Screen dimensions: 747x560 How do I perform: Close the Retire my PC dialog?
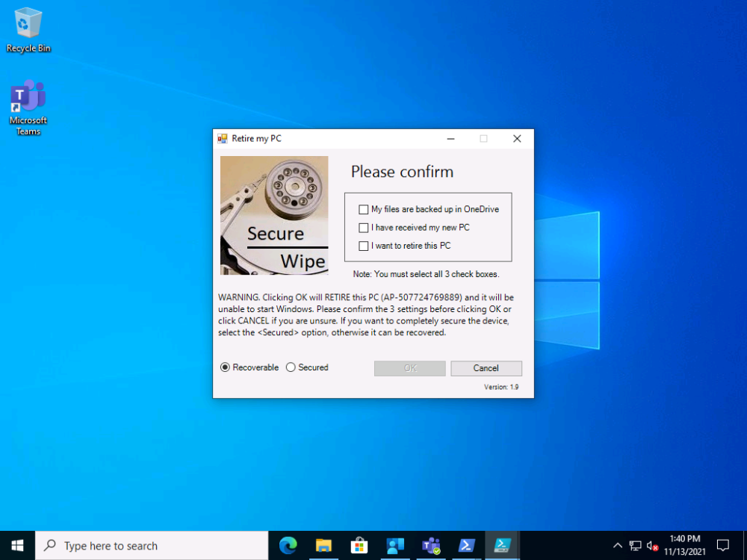click(x=517, y=139)
